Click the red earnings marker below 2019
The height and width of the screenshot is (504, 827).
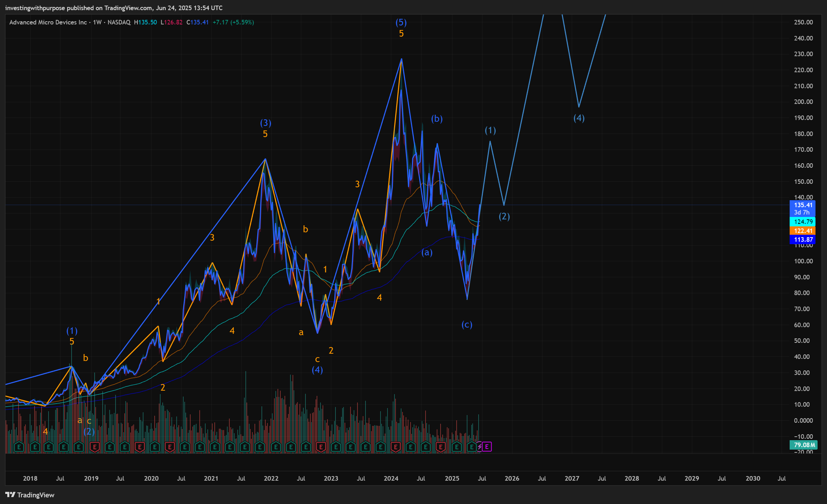click(x=95, y=446)
